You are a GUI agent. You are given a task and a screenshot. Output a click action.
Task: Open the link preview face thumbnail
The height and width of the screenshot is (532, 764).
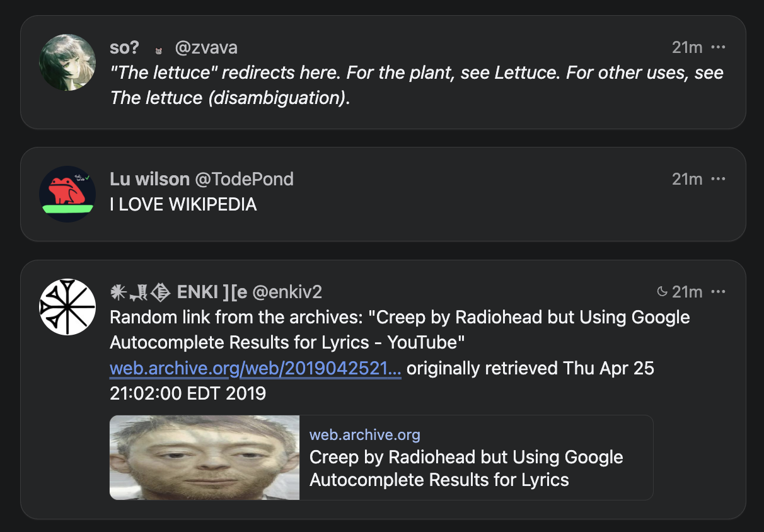[x=204, y=458]
